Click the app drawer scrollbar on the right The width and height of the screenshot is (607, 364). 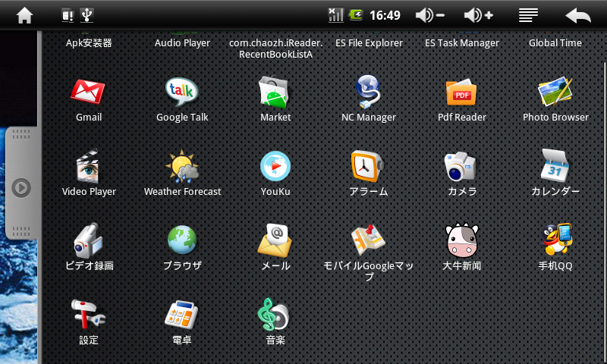coord(605,213)
